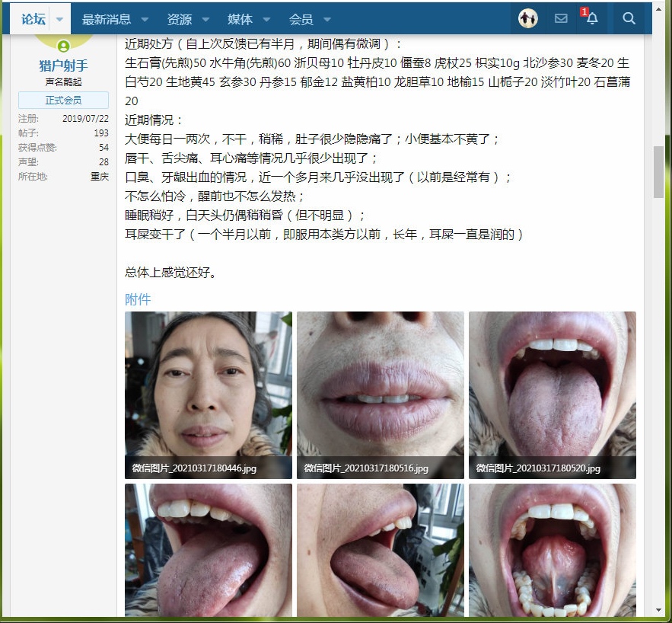Viewport: 672px width, 623px height.
Task: Open the notifications bell with red badge
Action: point(591,19)
